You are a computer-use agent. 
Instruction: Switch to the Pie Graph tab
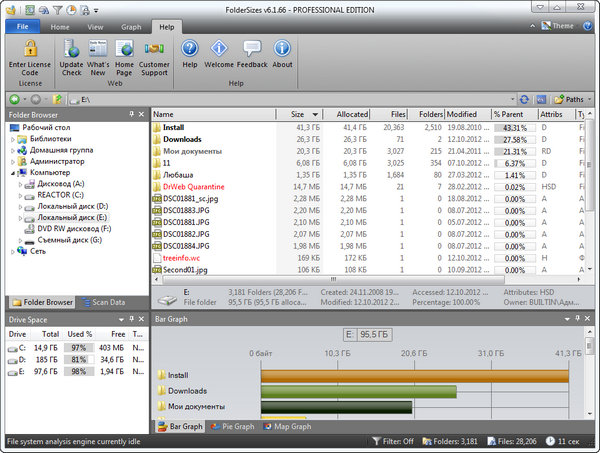234,426
